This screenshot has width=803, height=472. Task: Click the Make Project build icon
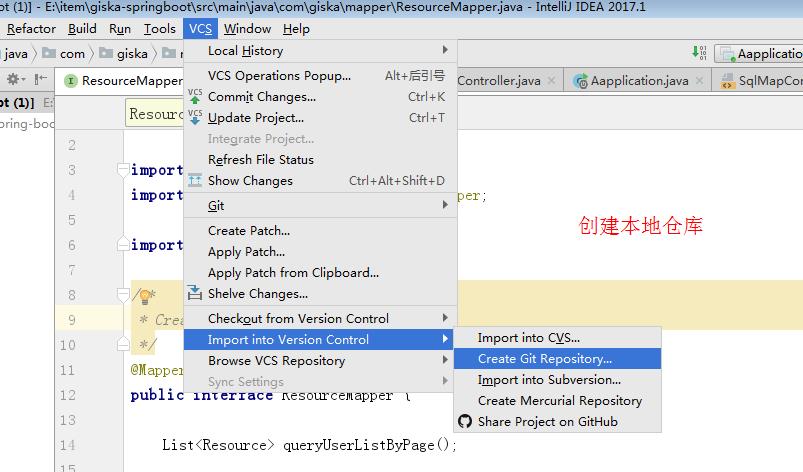[x=699, y=53]
